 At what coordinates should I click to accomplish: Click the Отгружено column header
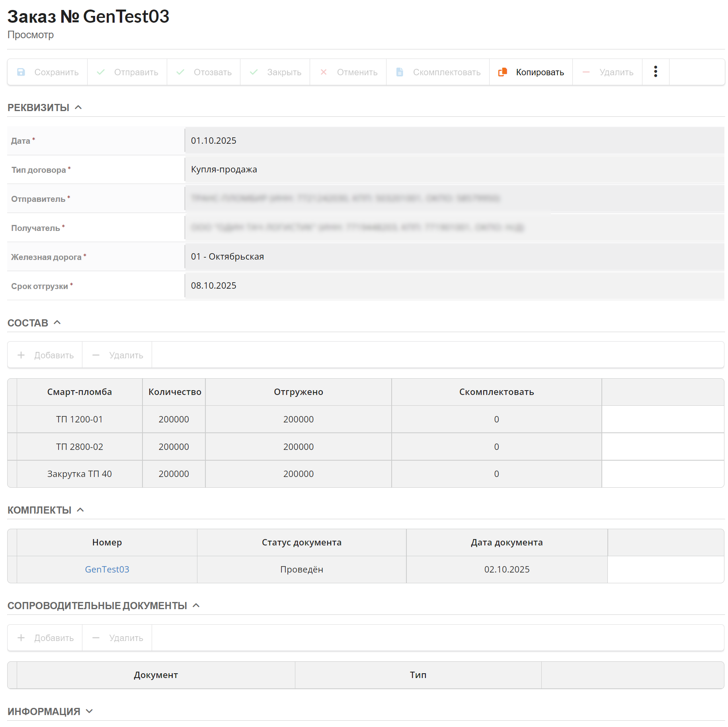[299, 392]
